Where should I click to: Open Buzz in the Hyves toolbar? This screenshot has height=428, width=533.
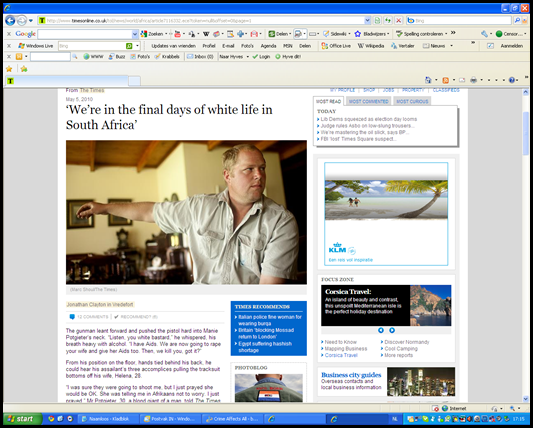[117, 57]
